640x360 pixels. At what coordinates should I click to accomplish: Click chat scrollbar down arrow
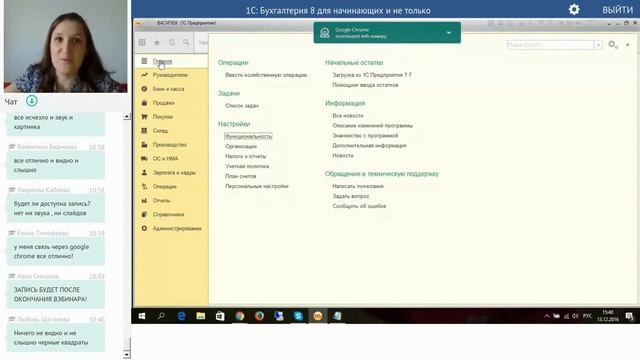click(127, 354)
